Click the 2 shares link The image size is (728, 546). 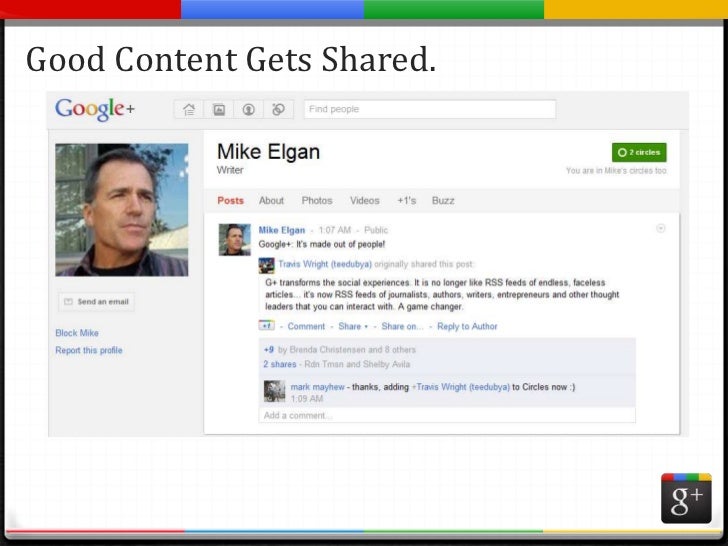[280, 364]
